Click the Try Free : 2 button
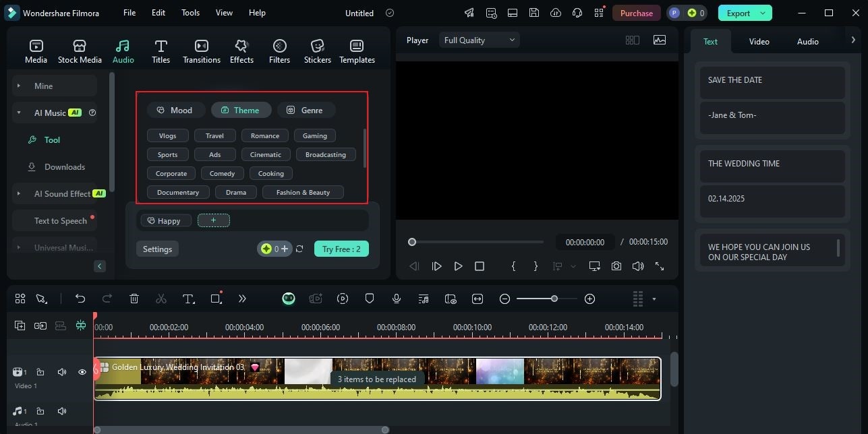This screenshot has height=434, width=868. point(341,249)
